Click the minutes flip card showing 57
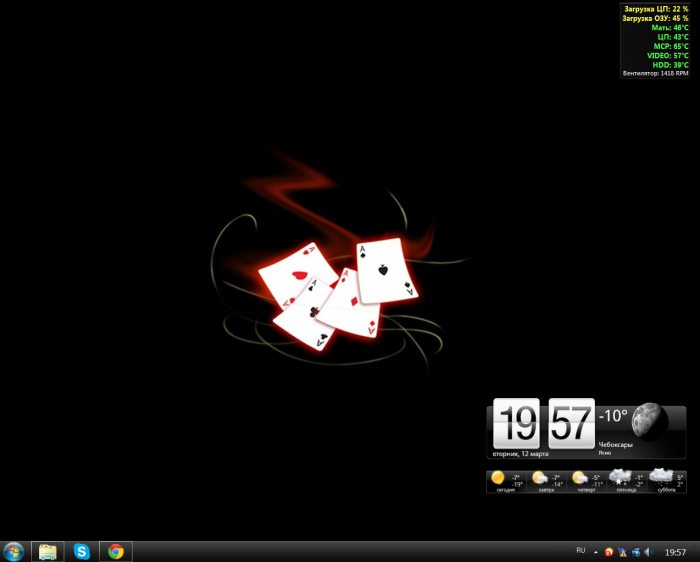 click(571, 423)
